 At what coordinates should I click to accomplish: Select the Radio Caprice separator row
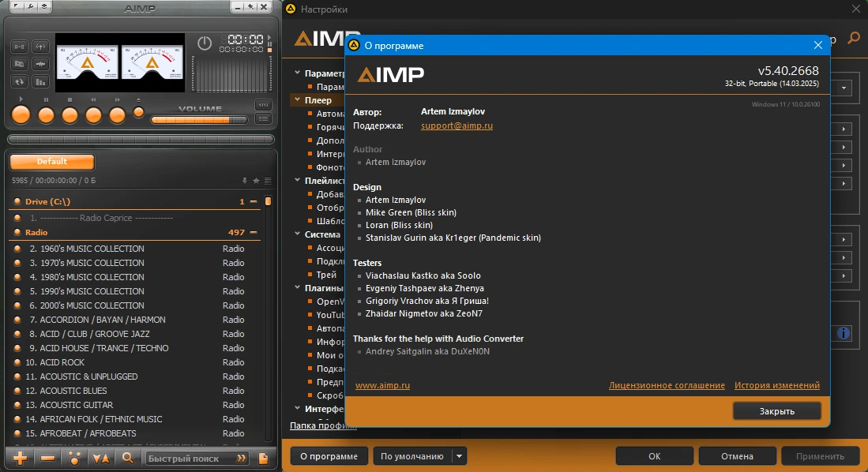(136, 218)
